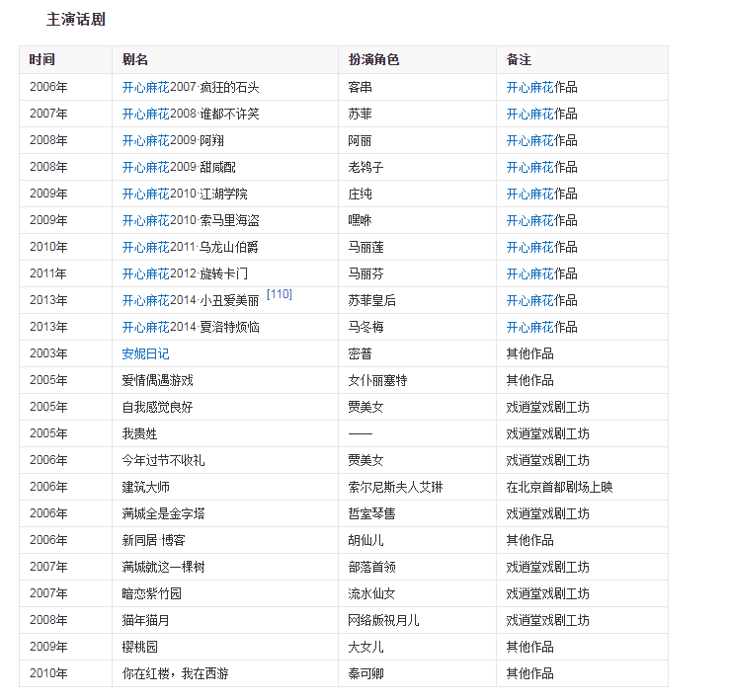Click 开心麻花 link before 2011·乌龙山伯爵
The image size is (729, 700).
tap(145, 247)
